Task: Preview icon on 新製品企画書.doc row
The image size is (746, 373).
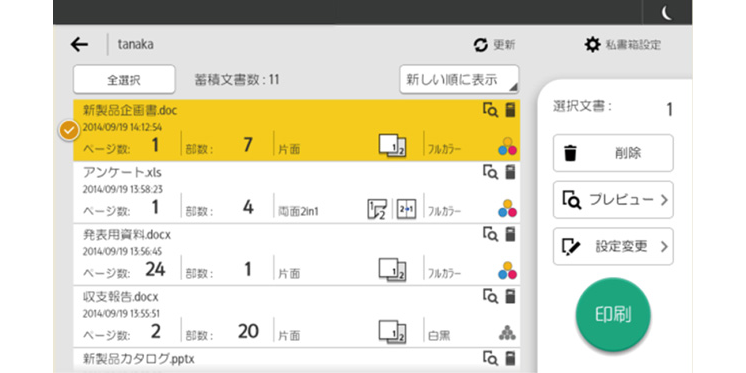Action: 490,110
